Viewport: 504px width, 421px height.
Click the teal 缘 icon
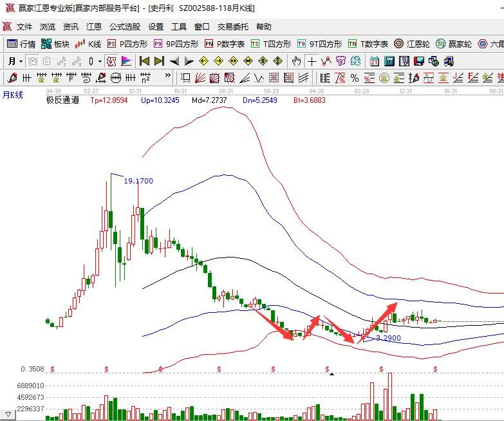click(x=355, y=61)
